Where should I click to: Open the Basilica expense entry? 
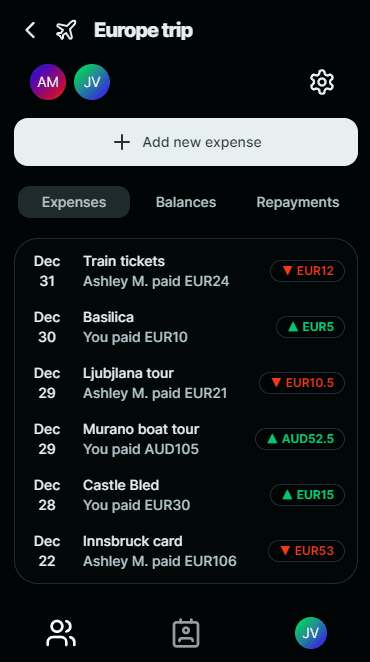(186, 327)
